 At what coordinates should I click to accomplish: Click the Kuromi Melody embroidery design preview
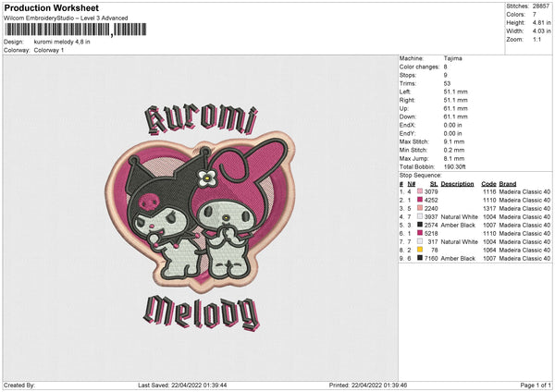pyautogui.click(x=201, y=217)
